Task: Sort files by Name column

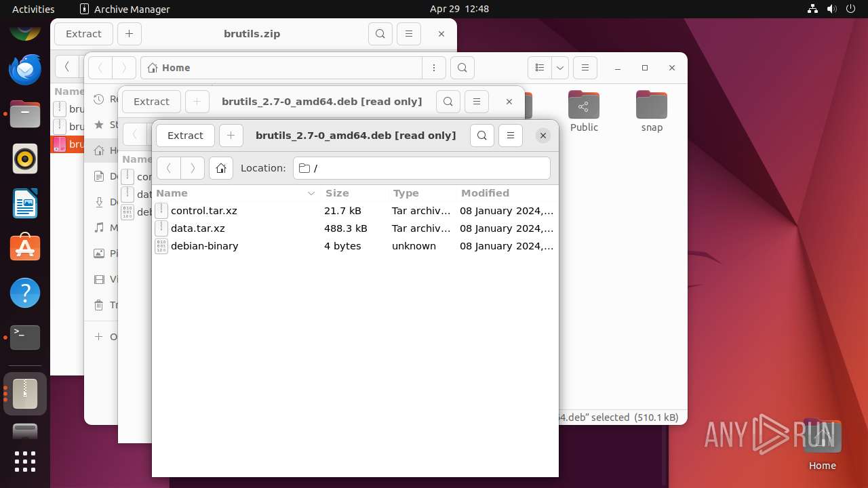Action: pyautogui.click(x=235, y=193)
